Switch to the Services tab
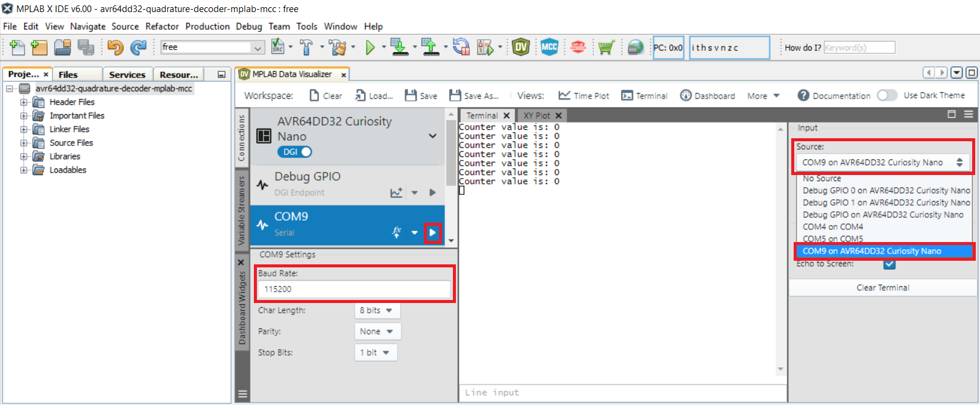 [127, 74]
